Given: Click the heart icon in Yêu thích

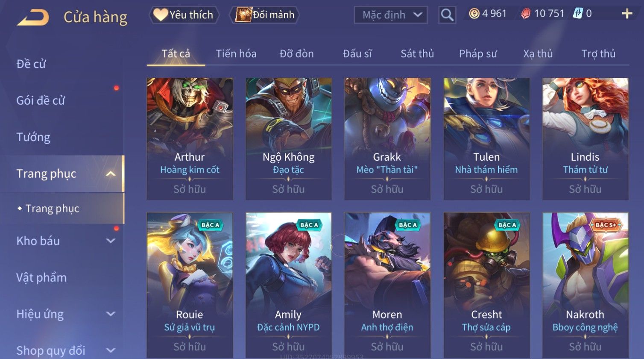Looking at the screenshot, I should pyautogui.click(x=161, y=15).
